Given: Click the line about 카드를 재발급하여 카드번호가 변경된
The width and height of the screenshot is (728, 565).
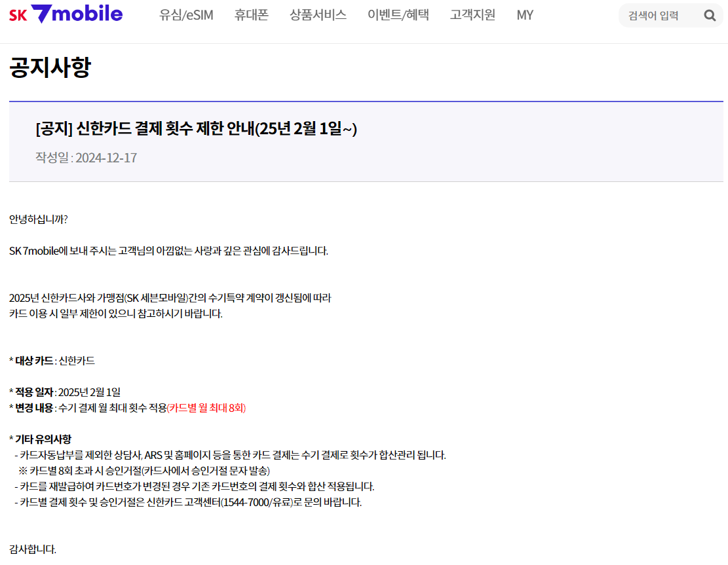Looking at the screenshot, I should click(x=195, y=486).
